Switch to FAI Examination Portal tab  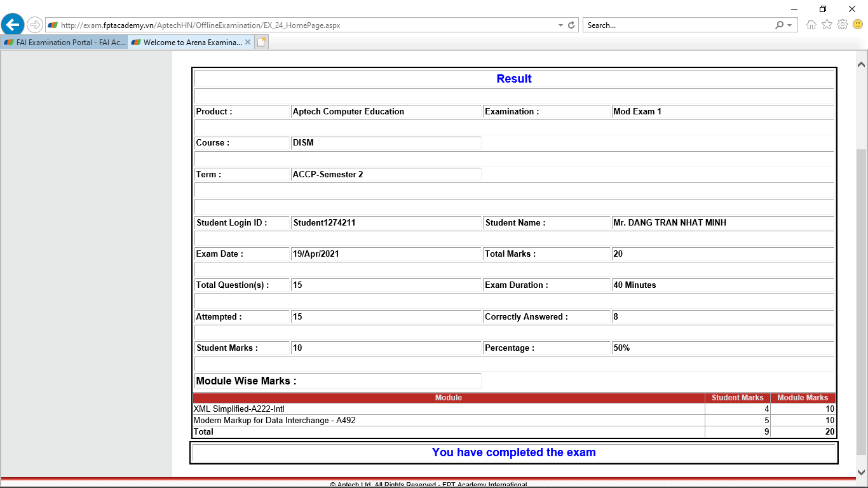[64, 43]
